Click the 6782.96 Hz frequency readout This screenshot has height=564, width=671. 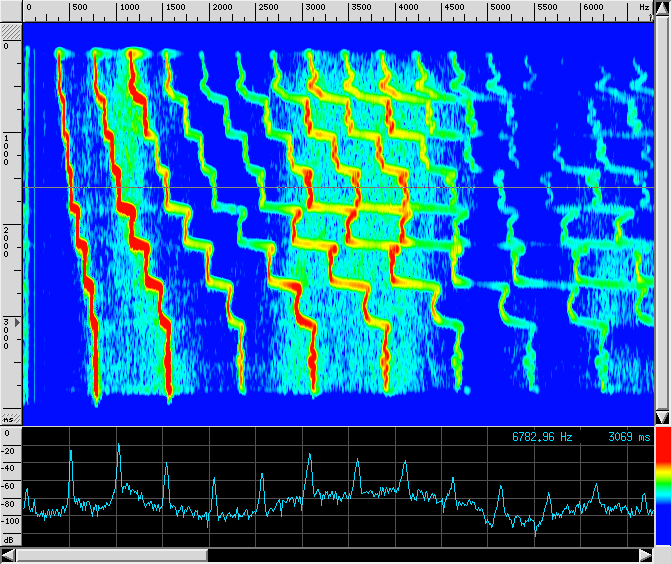(x=542, y=437)
